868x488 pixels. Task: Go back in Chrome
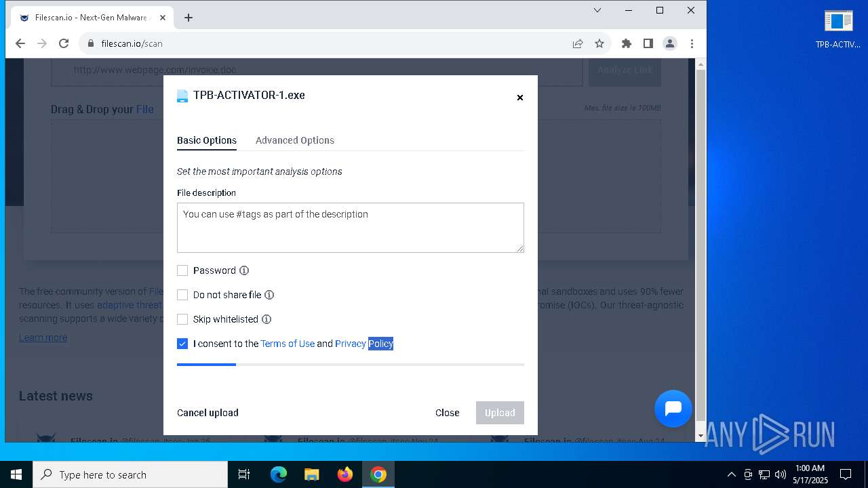point(20,43)
